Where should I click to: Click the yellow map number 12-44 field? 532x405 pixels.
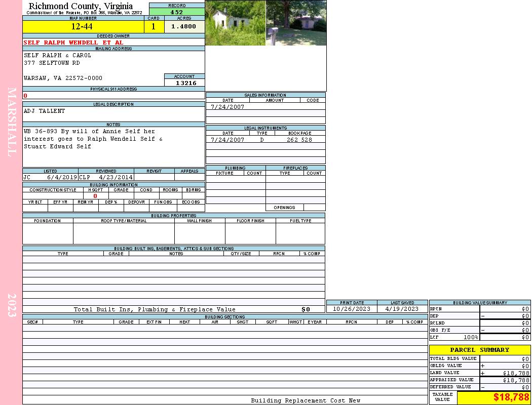tap(84, 27)
